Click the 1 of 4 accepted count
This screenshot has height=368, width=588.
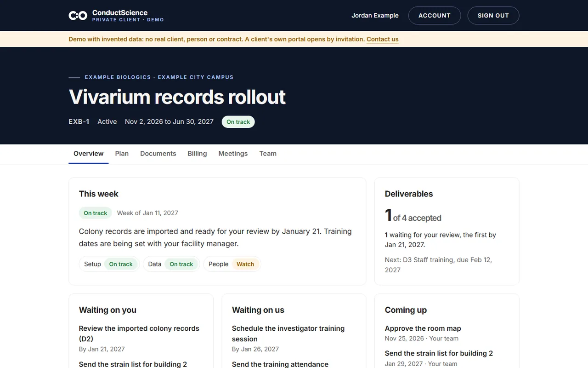[413, 216]
